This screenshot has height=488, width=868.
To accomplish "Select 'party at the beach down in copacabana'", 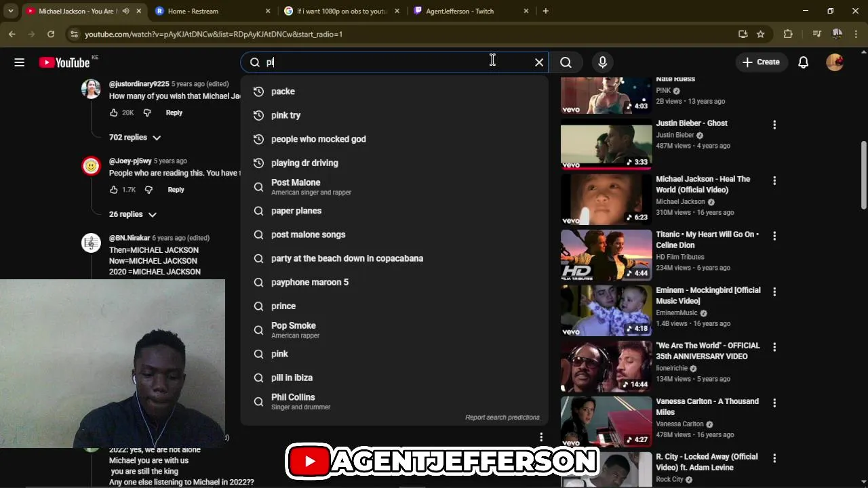I will (393, 258).
